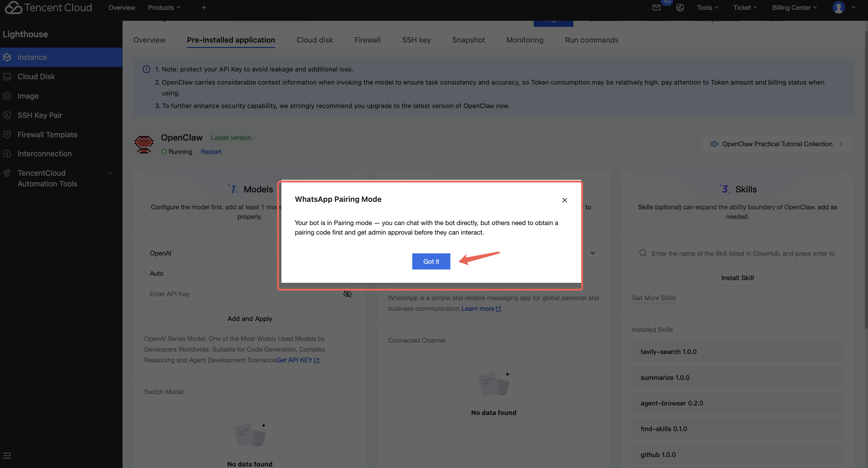Switch to the Firewall tab
Image resolution: width=868 pixels, height=468 pixels.
click(367, 40)
